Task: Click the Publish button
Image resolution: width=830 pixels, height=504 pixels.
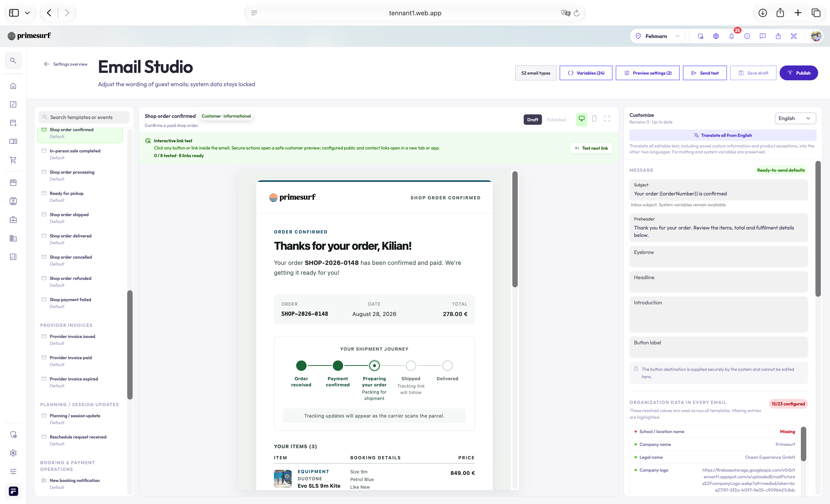Action: pos(799,73)
